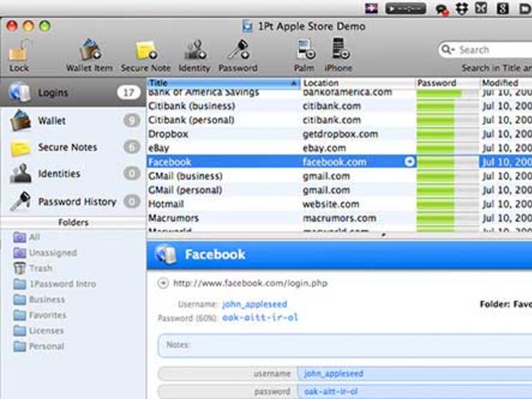The image size is (532, 399).
Task: Select the Citibank (business) row
Action: coord(339,106)
